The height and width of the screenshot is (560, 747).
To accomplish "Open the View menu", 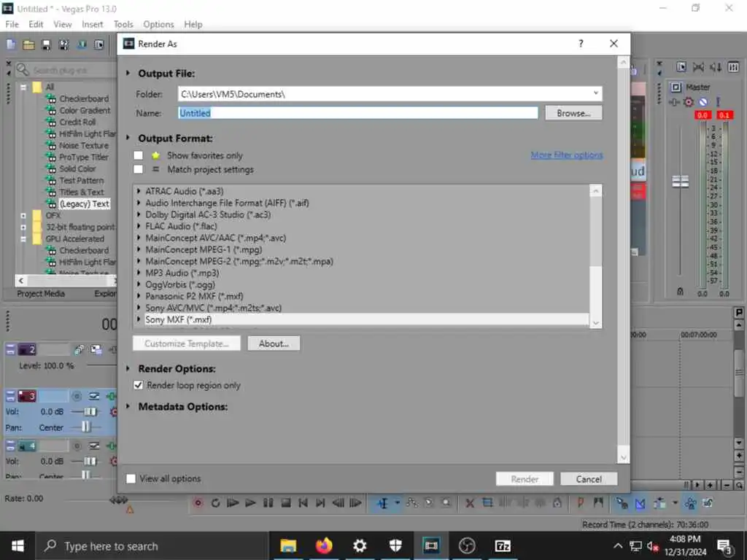I will point(63,24).
